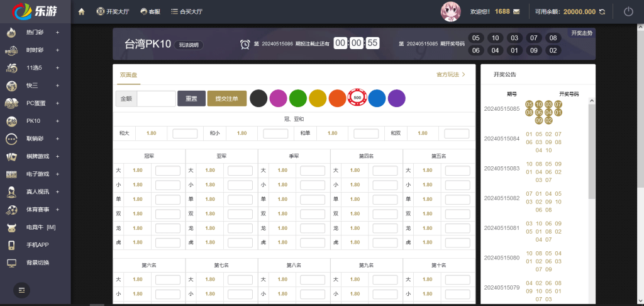Click the 和大 bet input box

pos(185,133)
